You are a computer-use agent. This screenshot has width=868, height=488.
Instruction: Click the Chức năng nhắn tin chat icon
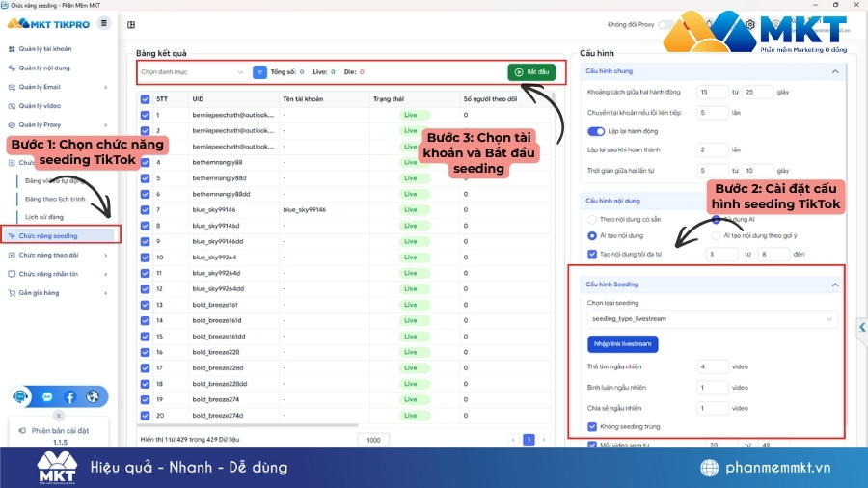tap(12, 275)
